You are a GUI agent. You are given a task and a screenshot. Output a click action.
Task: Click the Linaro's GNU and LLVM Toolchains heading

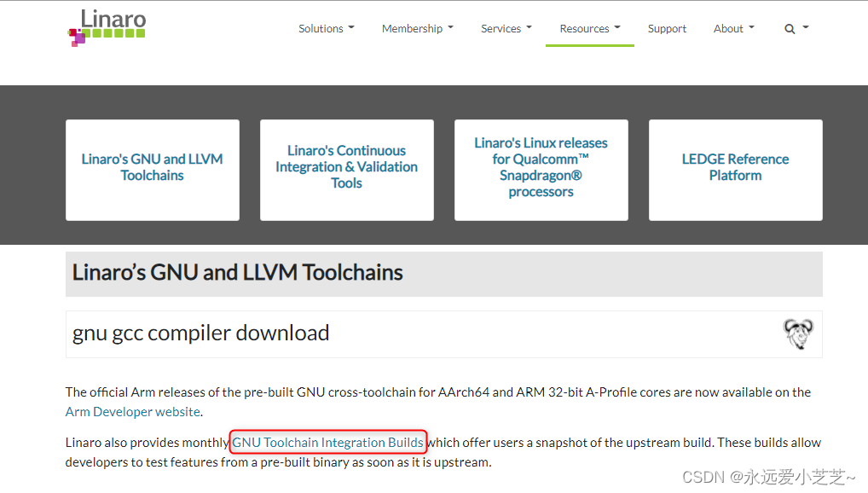tap(238, 273)
